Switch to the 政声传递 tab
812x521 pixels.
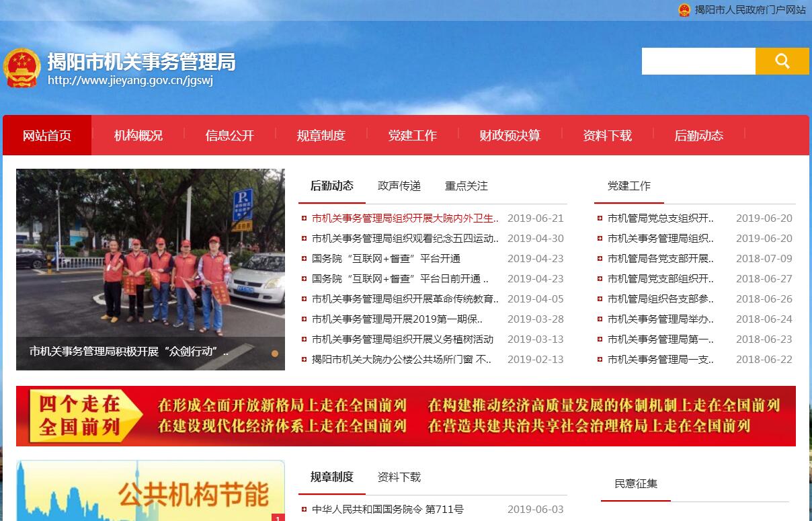click(x=399, y=186)
